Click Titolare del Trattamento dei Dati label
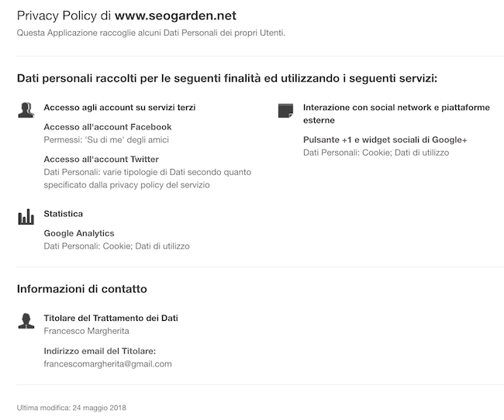Image resolution: width=504 pixels, height=420 pixels. point(111,318)
